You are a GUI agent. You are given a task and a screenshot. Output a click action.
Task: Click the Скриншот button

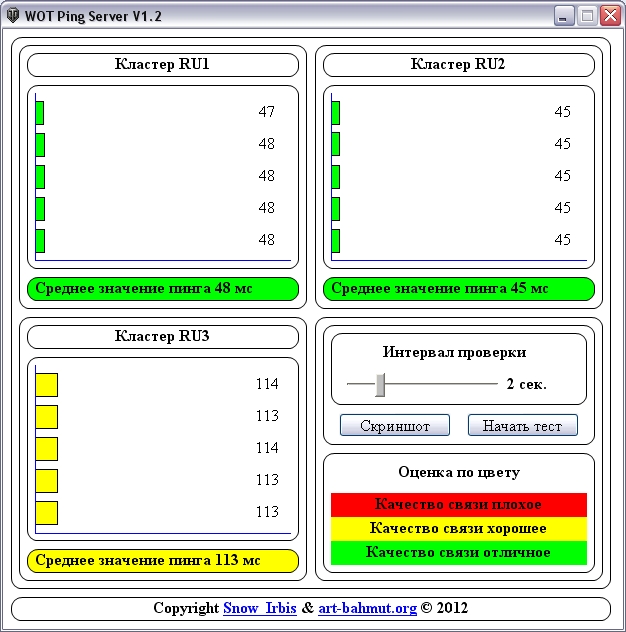(395, 425)
